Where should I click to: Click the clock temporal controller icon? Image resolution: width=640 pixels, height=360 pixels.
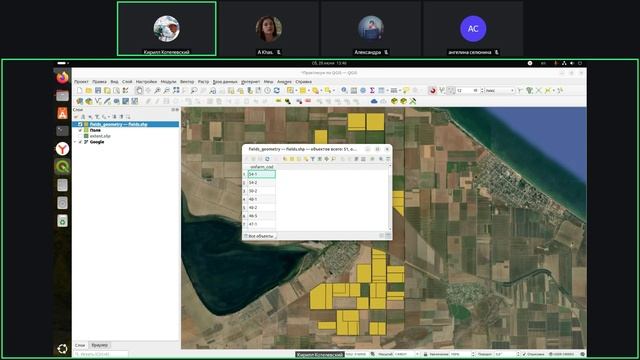click(267, 91)
